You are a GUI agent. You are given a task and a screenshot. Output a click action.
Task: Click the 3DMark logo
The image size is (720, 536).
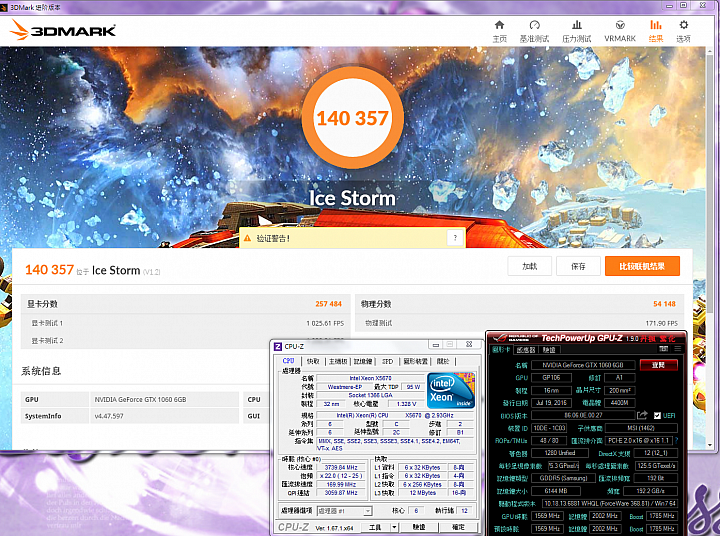pyautogui.click(x=62, y=30)
